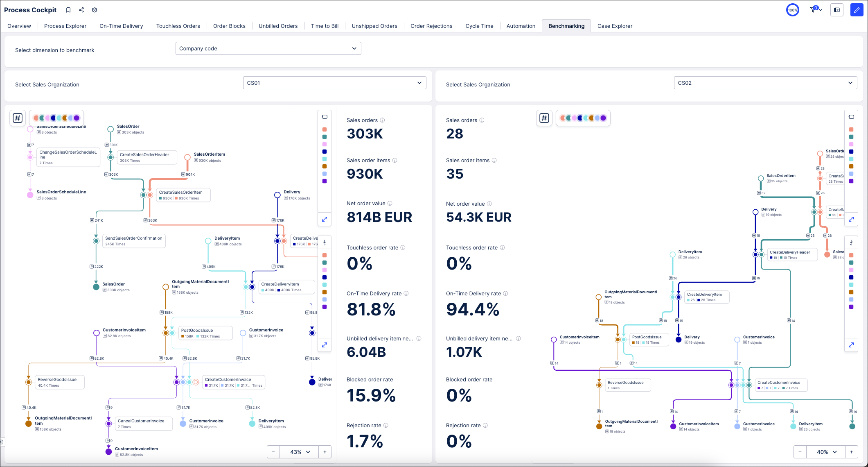The image size is (868, 467).
Task: Toggle the teal object type in CS01 upper list
Action: click(x=325, y=137)
